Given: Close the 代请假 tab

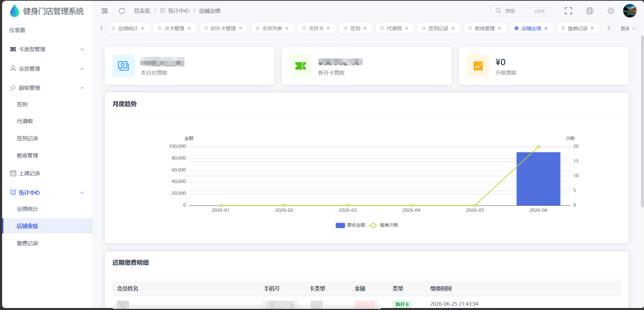Looking at the screenshot, I should [x=407, y=28].
